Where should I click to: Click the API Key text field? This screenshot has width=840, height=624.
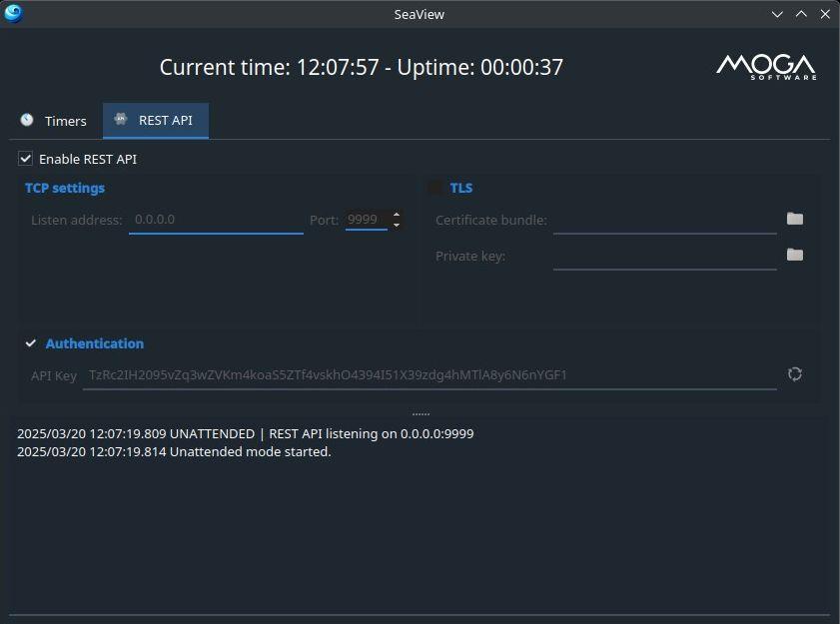[429, 375]
